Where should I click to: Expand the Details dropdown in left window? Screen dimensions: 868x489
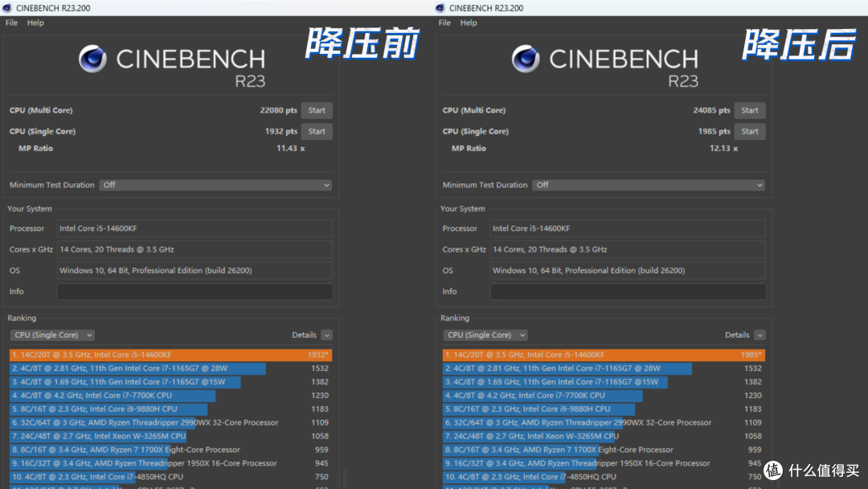click(x=326, y=335)
